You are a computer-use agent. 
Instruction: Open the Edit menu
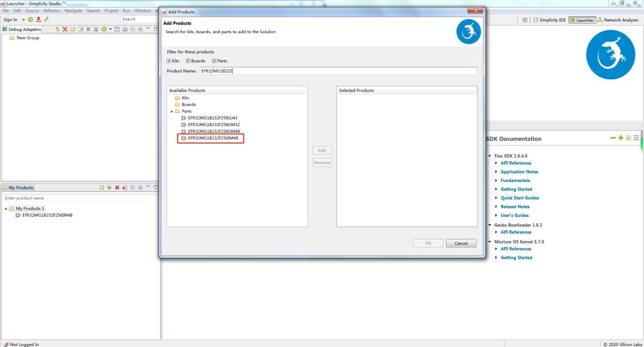[17, 10]
